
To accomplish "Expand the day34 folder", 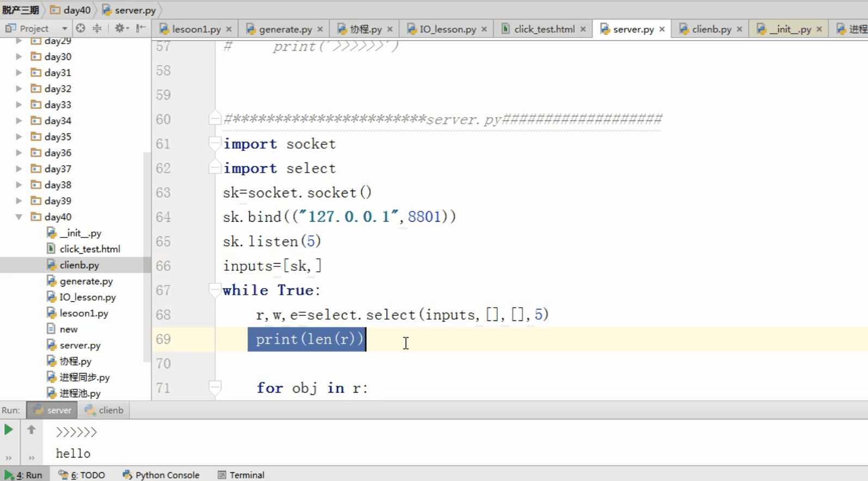I will 19,121.
